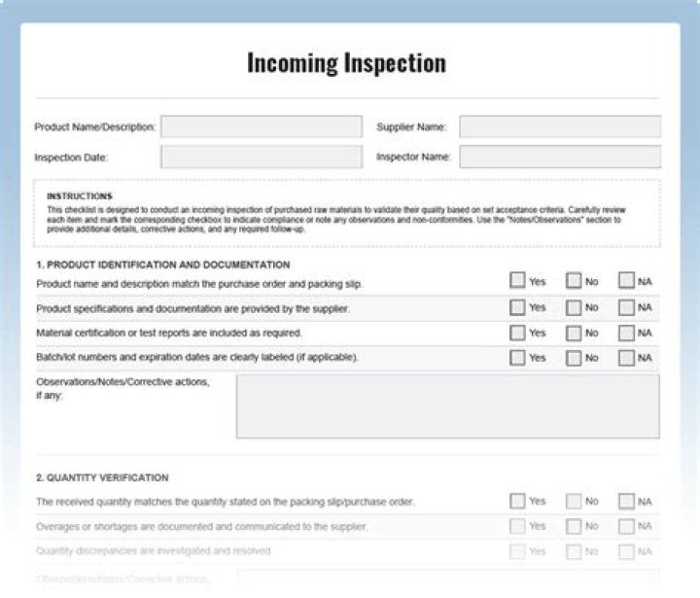Mark NA for product name matches purchase order
Viewport: 700px width, 598px height.
click(626, 281)
